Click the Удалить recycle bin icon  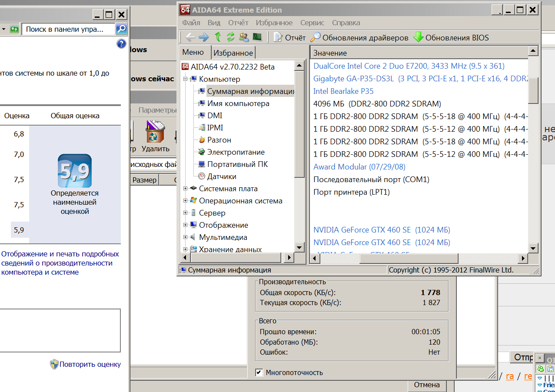click(x=155, y=132)
